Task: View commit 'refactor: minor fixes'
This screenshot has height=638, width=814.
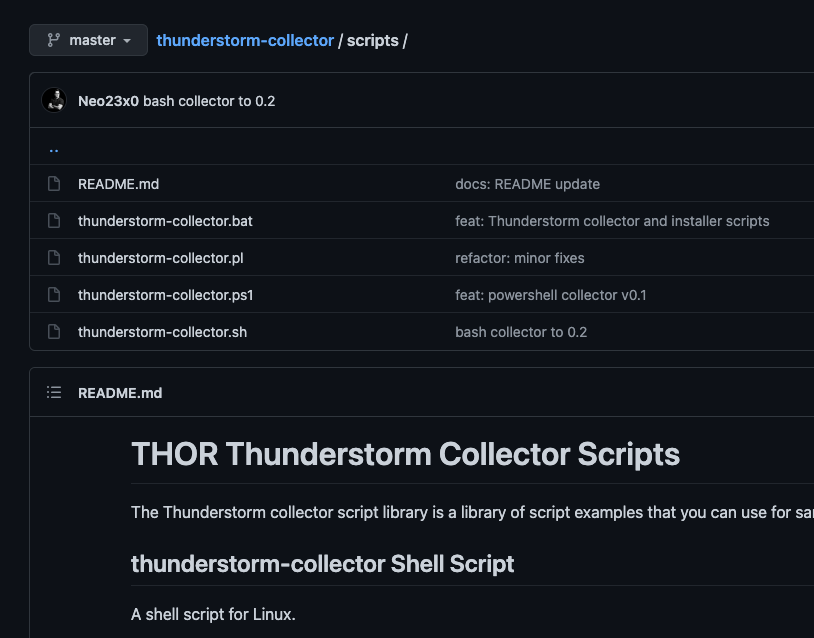Action: click(x=519, y=258)
